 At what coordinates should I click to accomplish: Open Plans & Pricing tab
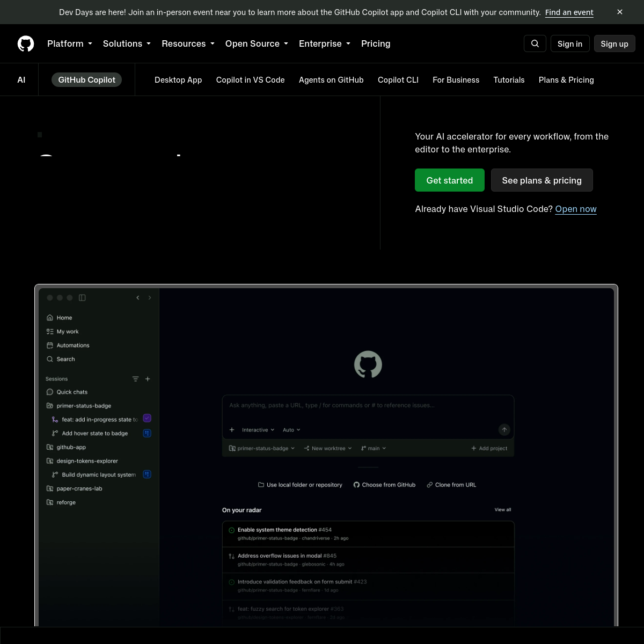click(x=566, y=80)
